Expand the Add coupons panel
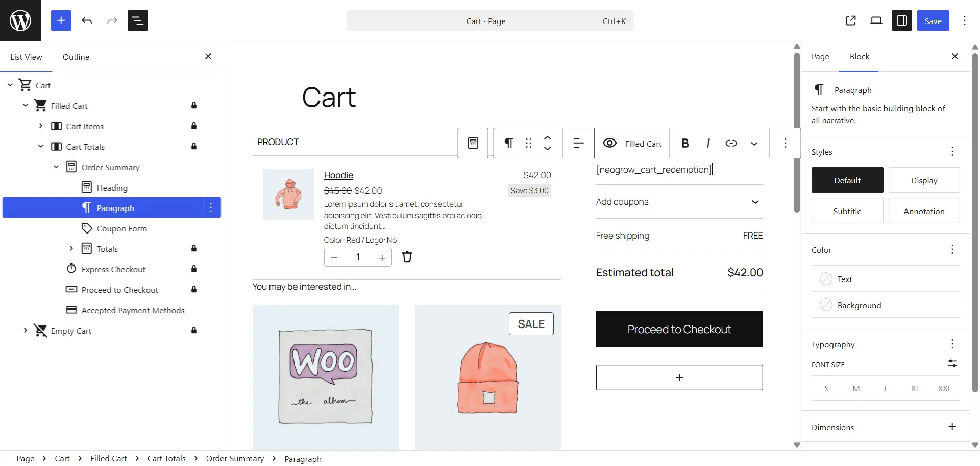980x466 pixels. click(679, 202)
